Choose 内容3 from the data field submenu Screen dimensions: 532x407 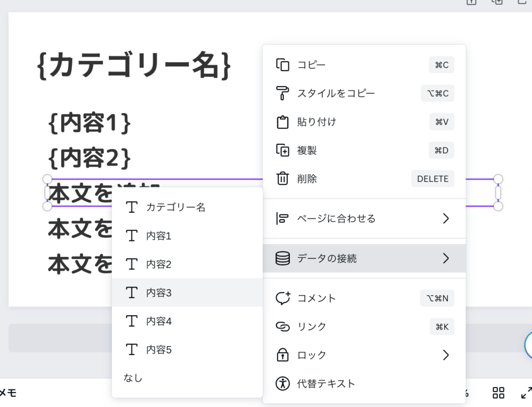point(159,293)
